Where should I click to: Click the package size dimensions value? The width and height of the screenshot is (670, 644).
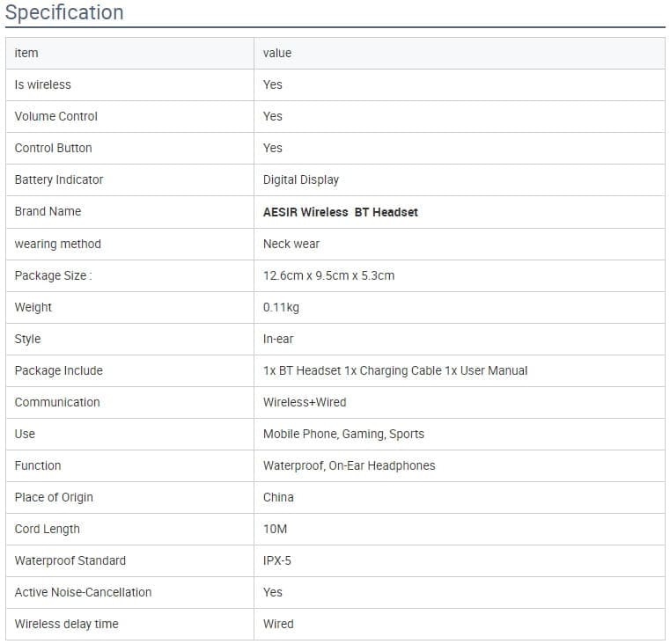328,275
